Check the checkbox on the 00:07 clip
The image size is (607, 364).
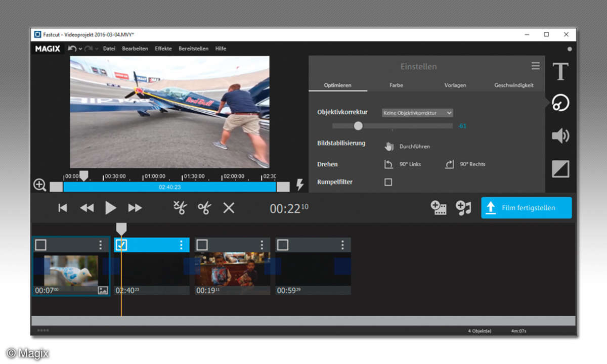(40, 245)
